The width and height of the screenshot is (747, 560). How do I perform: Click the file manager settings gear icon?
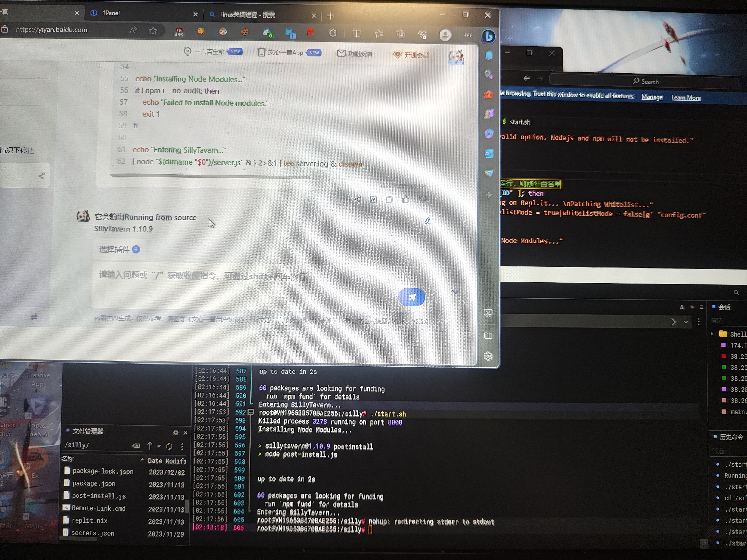tap(175, 432)
